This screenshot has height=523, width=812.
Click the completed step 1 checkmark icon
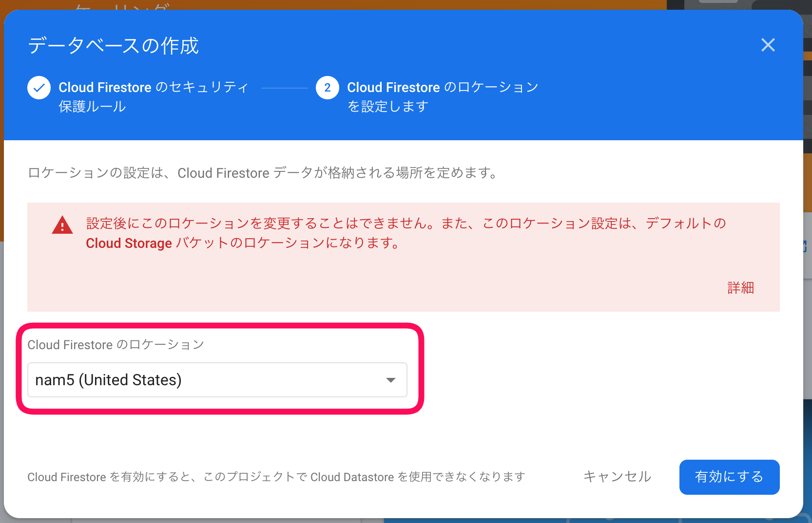tap(39, 88)
